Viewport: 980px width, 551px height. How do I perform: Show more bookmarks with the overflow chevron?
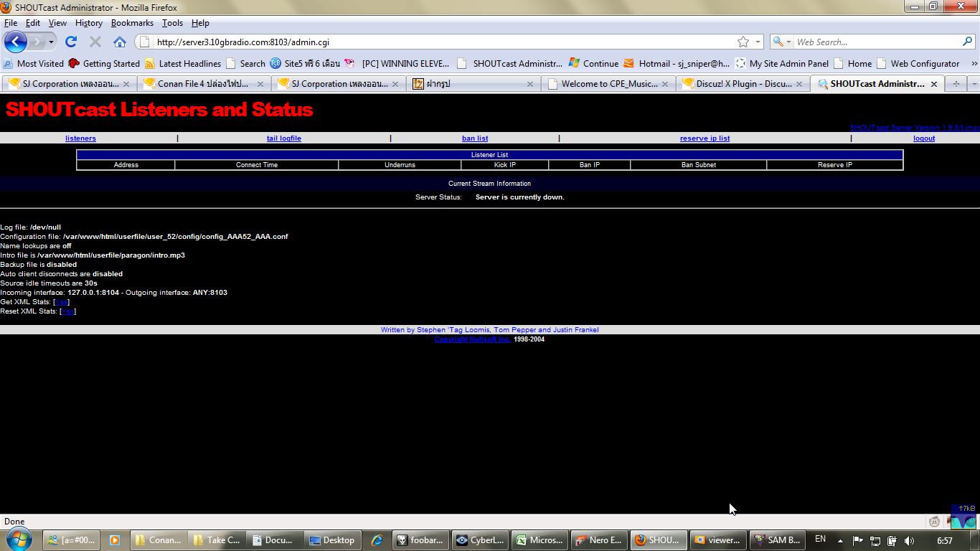(x=974, y=63)
